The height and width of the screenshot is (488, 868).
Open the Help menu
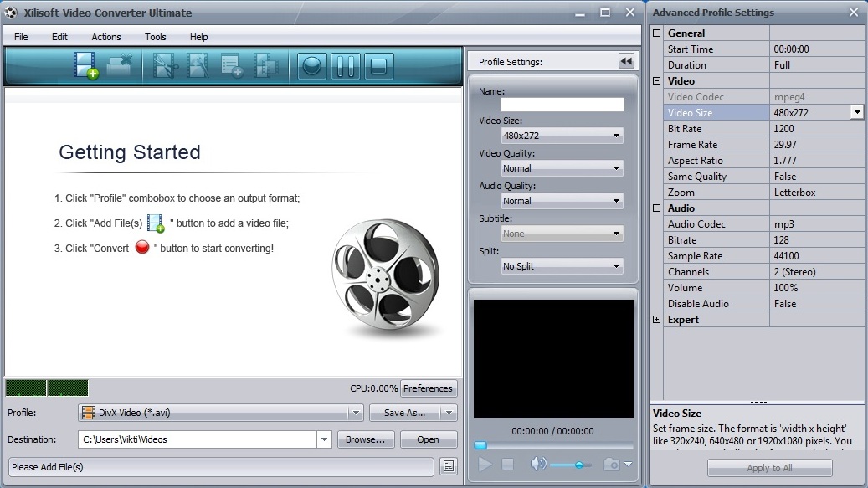(198, 37)
